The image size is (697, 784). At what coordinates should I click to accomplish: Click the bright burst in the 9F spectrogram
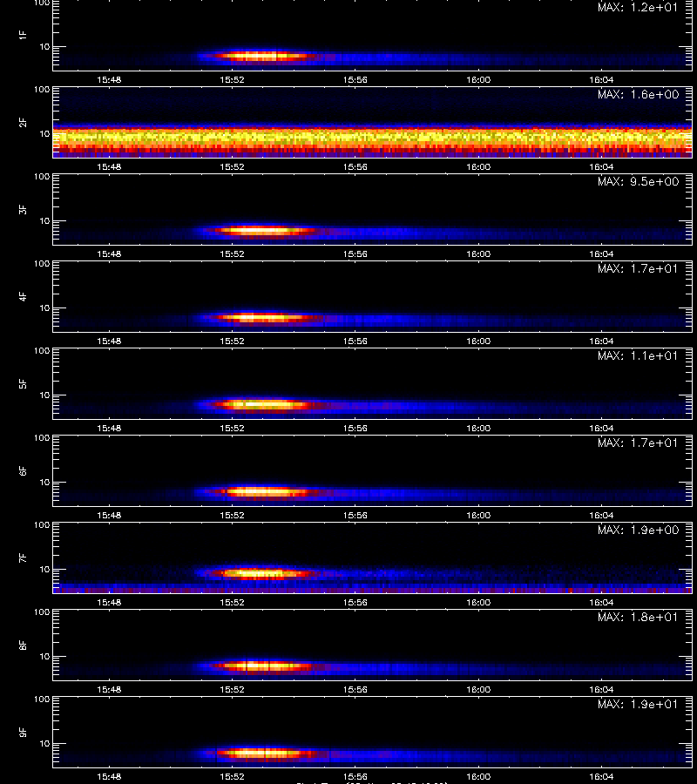(262, 753)
